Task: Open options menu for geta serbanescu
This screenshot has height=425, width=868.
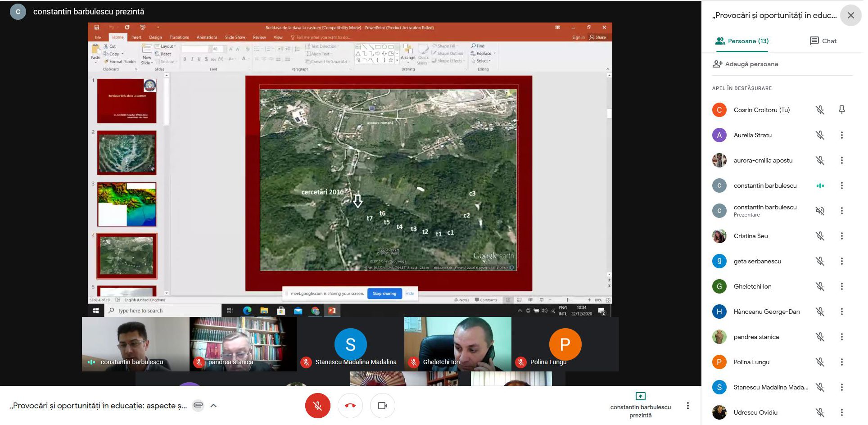Action: click(x=841, y=261)
